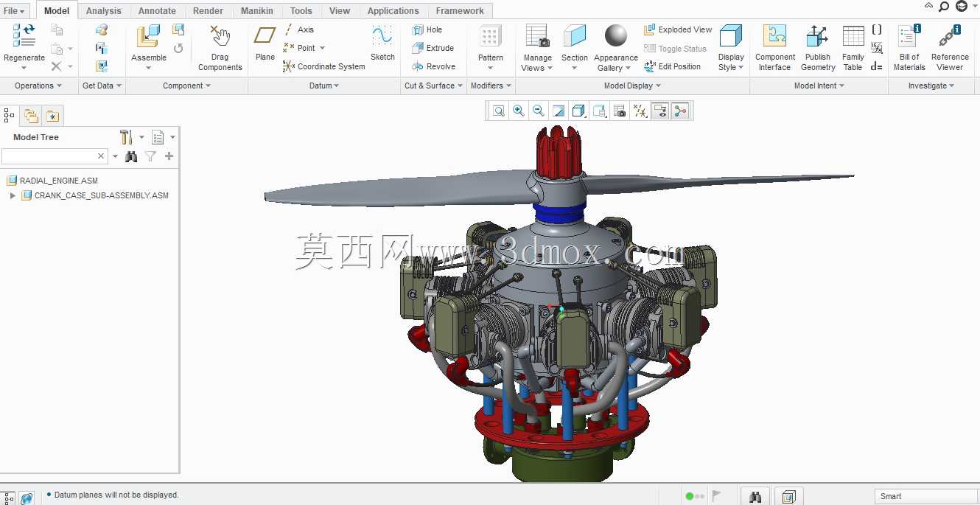Open the Favorites tab icon
The height and width of the screenshot is (505, 980).
(x=52, y=116)
